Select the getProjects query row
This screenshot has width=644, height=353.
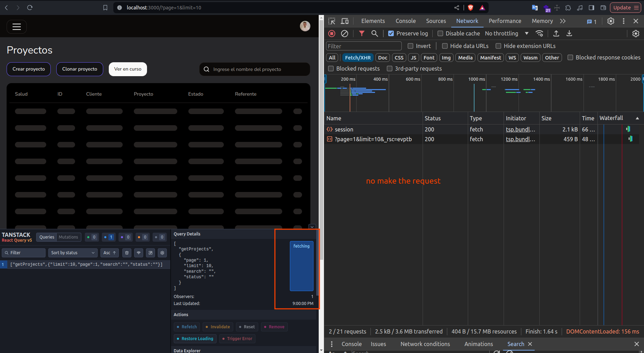click(x=85, y=264)
